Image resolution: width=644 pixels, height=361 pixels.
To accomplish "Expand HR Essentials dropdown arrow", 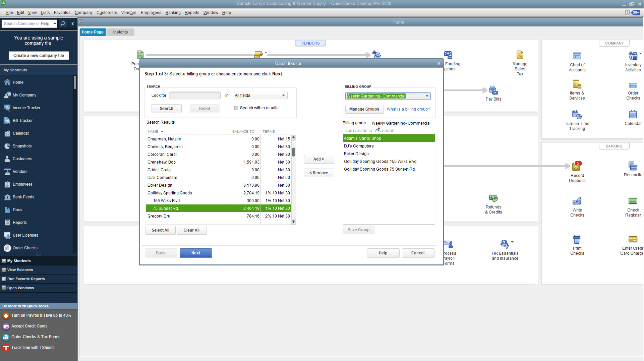I will pyautogui.click(x=512, y=242).
